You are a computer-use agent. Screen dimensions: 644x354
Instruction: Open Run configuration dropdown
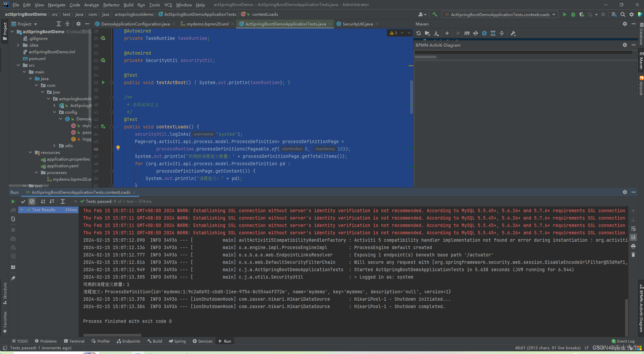click(x=500, y=14)
